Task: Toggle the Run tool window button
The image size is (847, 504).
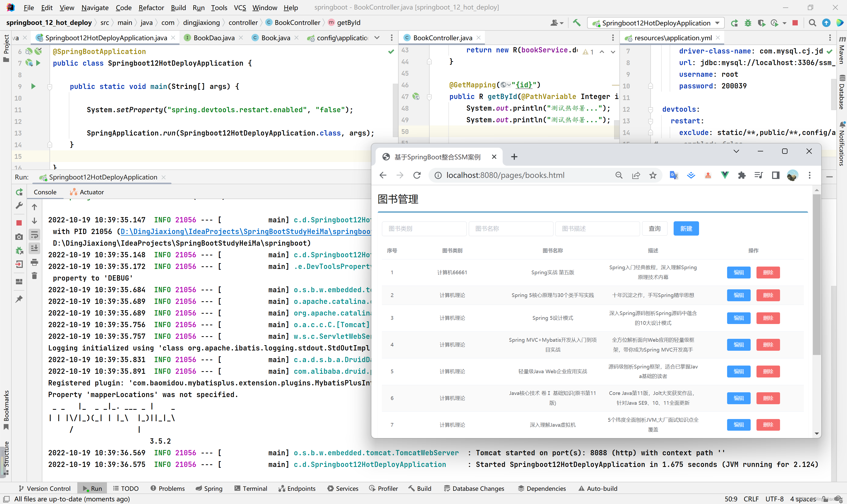Action: 92,488
